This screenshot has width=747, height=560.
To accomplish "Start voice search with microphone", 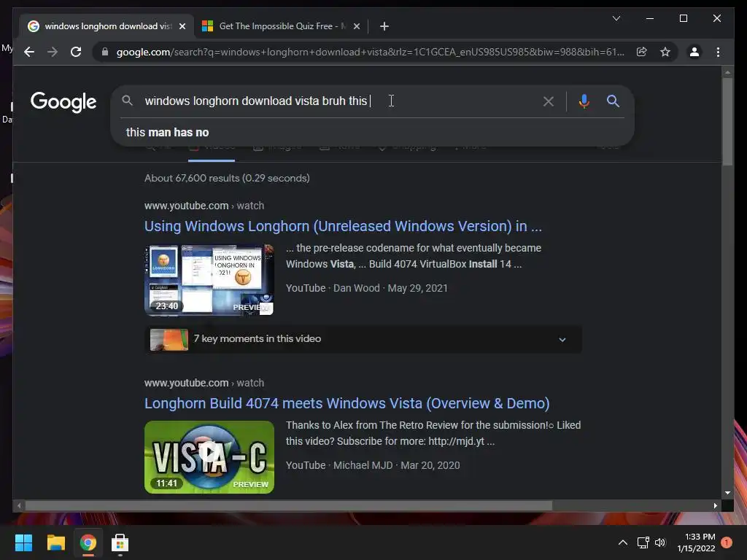I will pyautogui.click(x=584, y=101).
